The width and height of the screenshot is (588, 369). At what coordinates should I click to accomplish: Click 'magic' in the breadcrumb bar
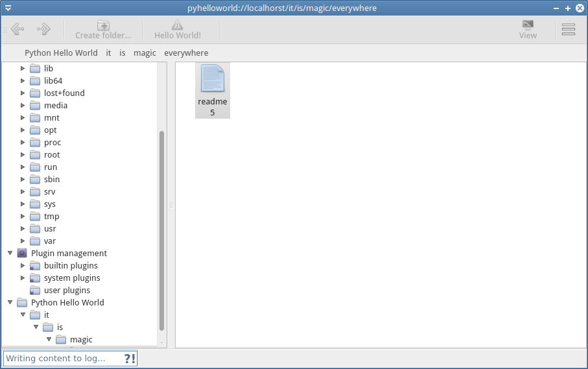coord(145,53)
